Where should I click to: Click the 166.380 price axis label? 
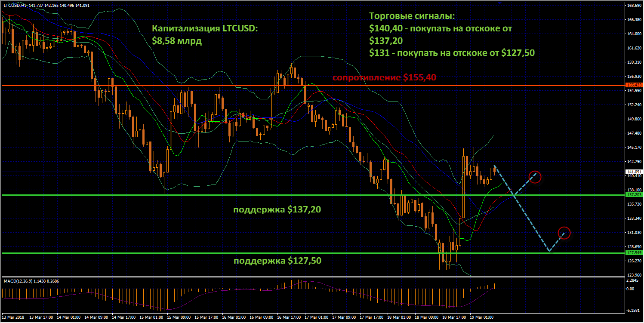pos(635,20)
